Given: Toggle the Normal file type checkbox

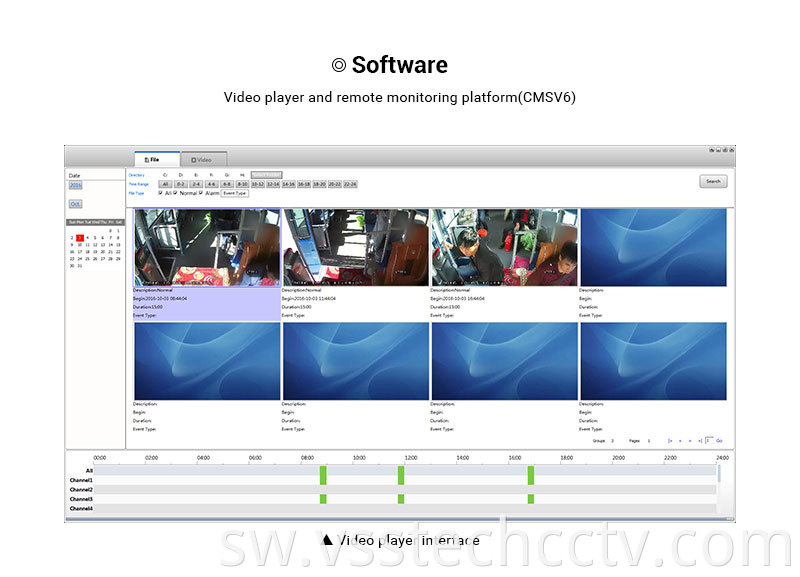Looking at the screenshot, I should (x=176, y=193).
